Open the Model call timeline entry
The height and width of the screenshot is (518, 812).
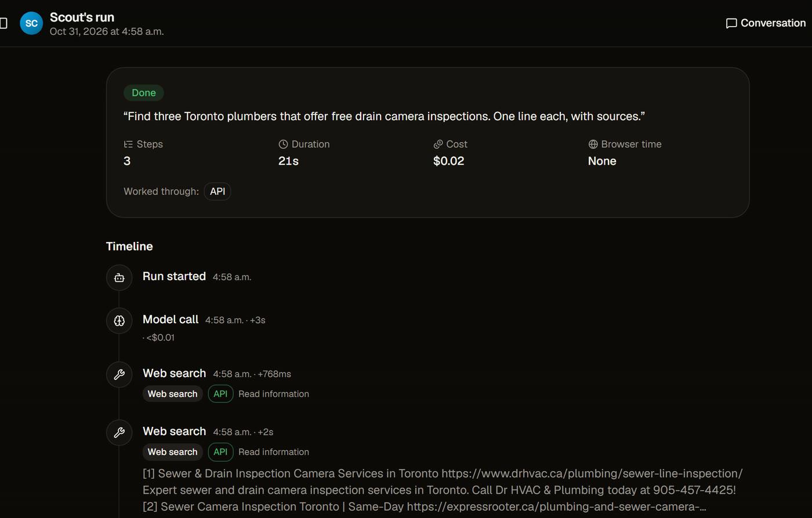coord(171,320)
